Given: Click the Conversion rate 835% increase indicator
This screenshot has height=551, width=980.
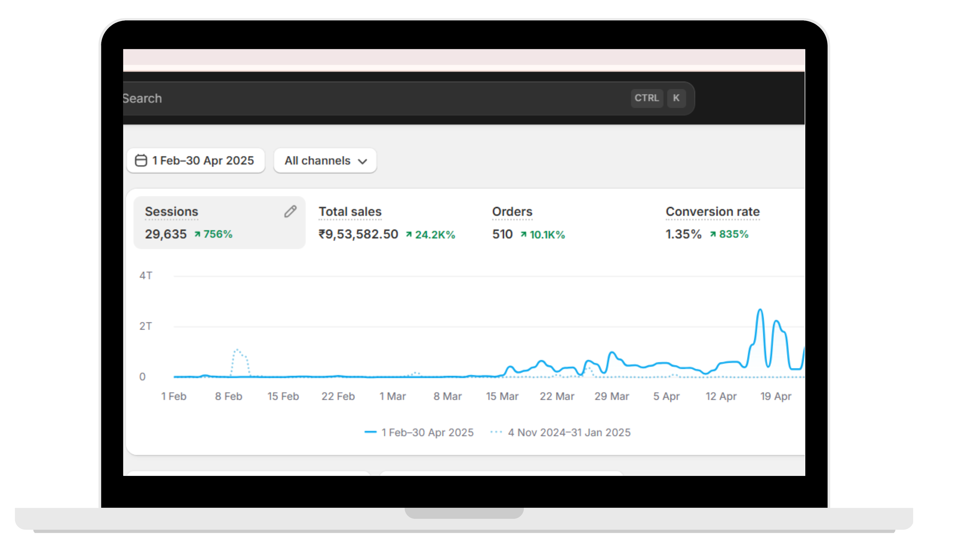Looking at the screenshot, I should [729, 234].
